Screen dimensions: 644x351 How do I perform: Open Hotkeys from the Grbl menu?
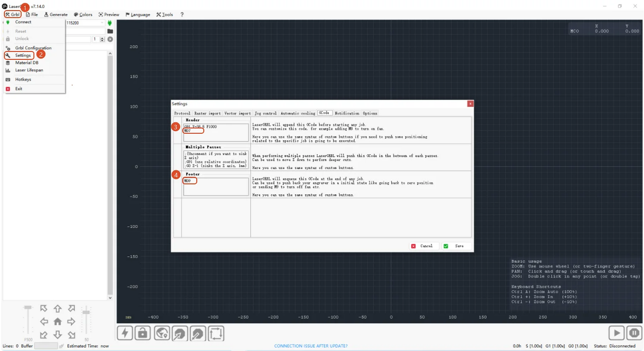pyautogui.click(x=23, y=79)
